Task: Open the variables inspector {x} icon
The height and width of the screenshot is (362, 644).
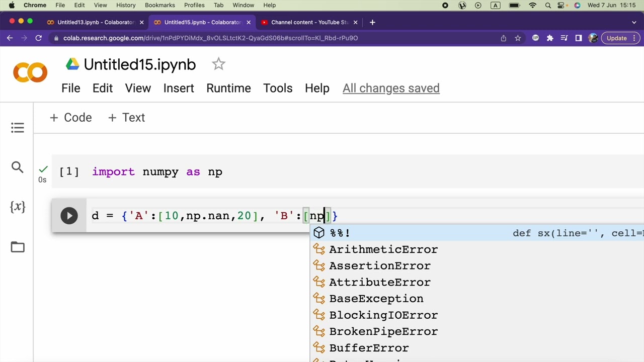Action: point(18,207)
